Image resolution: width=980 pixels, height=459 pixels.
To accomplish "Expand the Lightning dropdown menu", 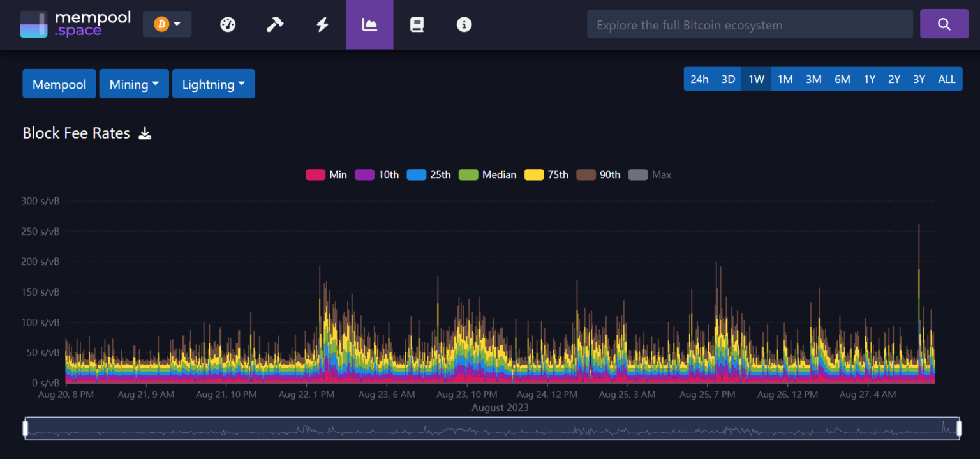I will pyautogui.click(x=214, y=84).
